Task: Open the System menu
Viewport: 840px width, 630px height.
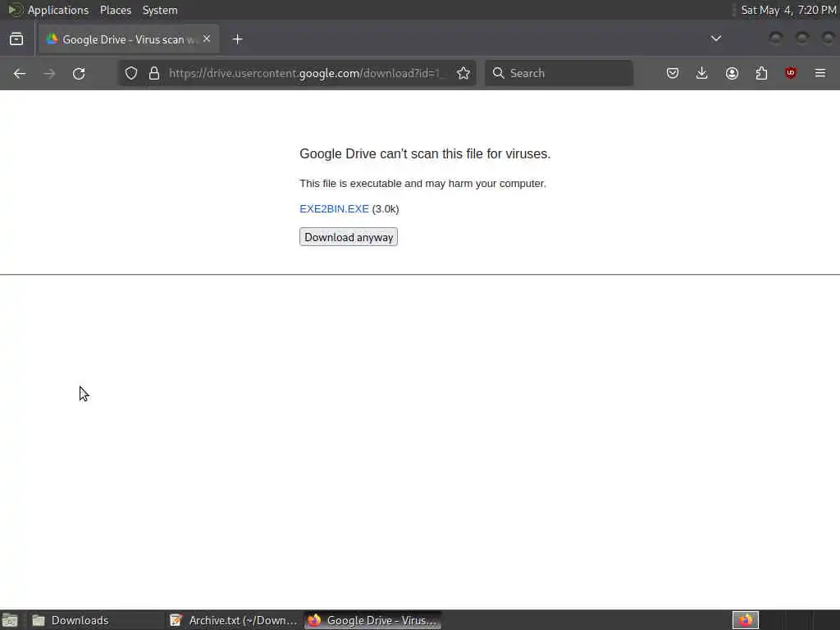Action: pyautogui.click(x=160, y=10)
